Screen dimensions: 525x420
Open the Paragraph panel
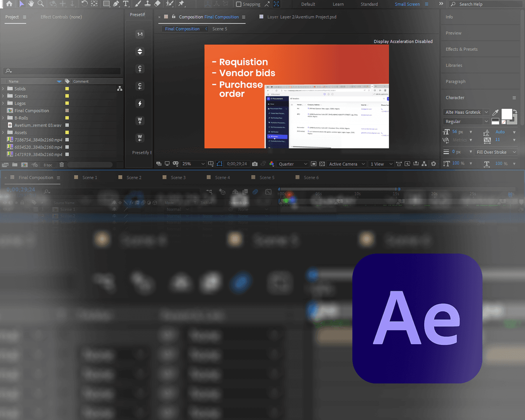[455, 82]
